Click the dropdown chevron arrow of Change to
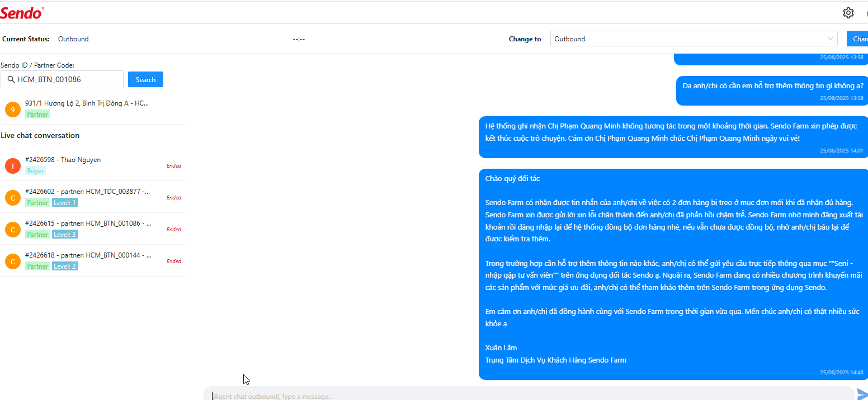868x400 pixels. click(x=830, y=39)
